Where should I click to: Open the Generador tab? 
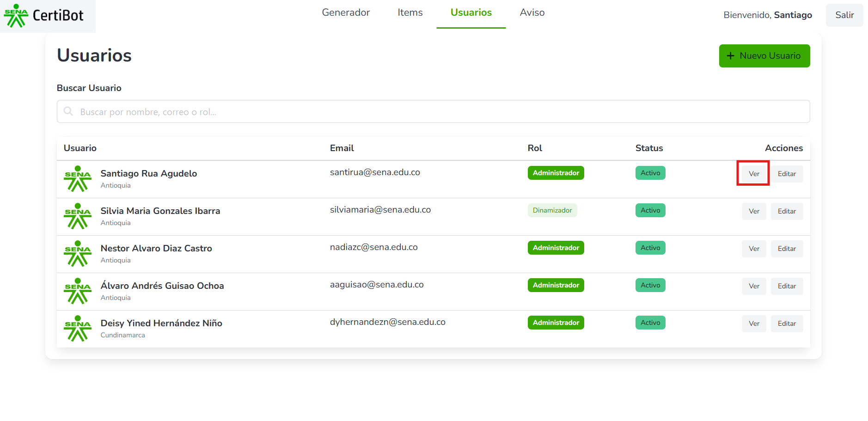click(x=346, y=12)
